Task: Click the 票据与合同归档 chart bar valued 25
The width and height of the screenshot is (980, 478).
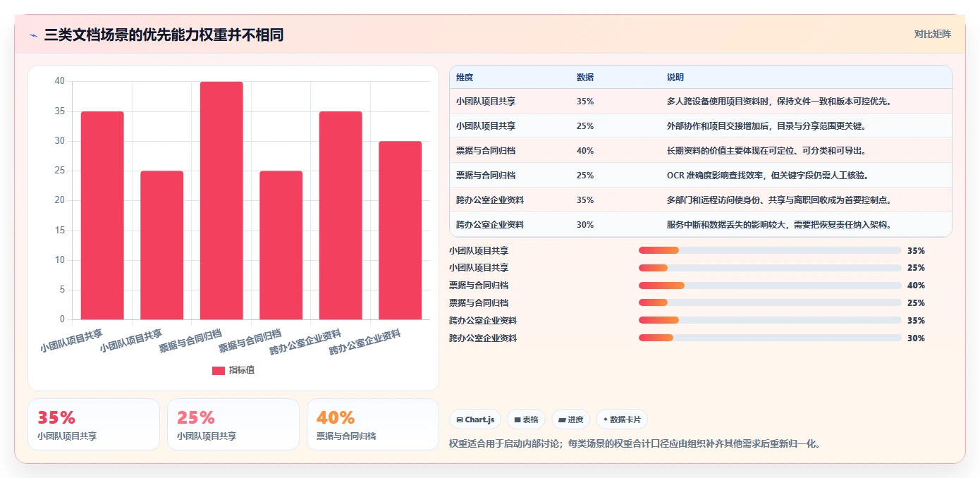Action: point(281,245)
